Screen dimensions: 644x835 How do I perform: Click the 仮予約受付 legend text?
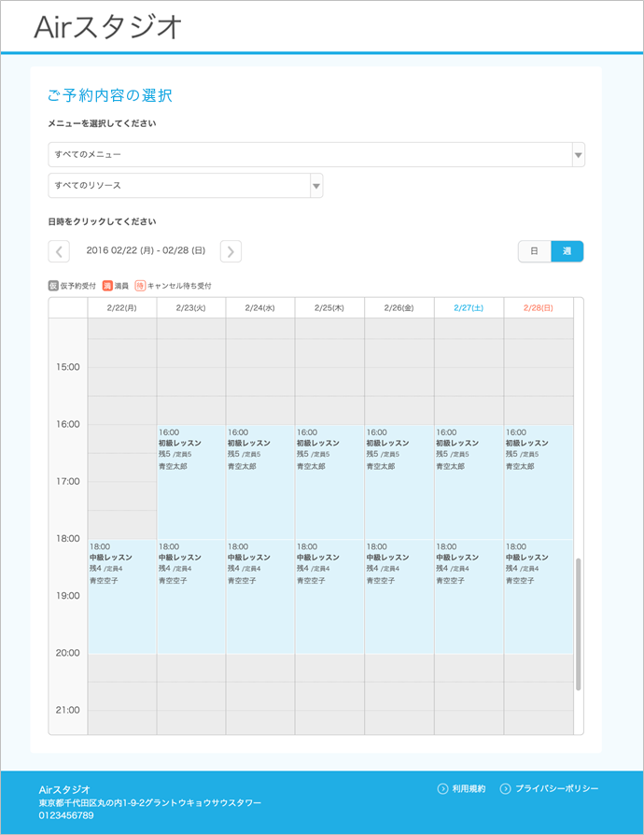coord(78,286)
